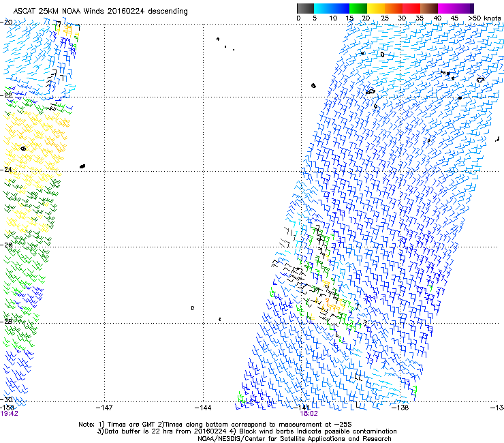Click the 'Note: 1) Times are GMT' line
Viewport: 504px width, 443px height.
[215, 425]
